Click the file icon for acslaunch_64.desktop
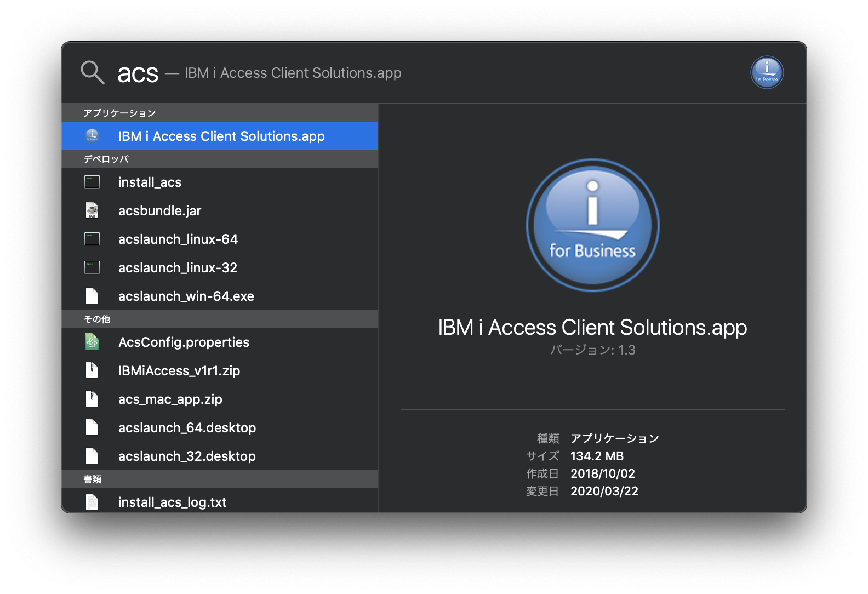The height and width of the screenshot is (594, 868). 92,427
